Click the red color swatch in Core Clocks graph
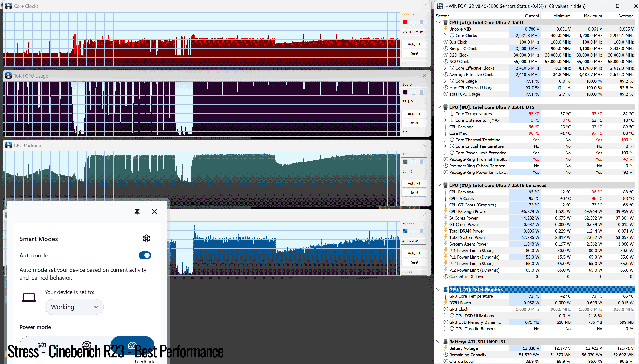Screen dimensions: 639x364 [405, 22]
